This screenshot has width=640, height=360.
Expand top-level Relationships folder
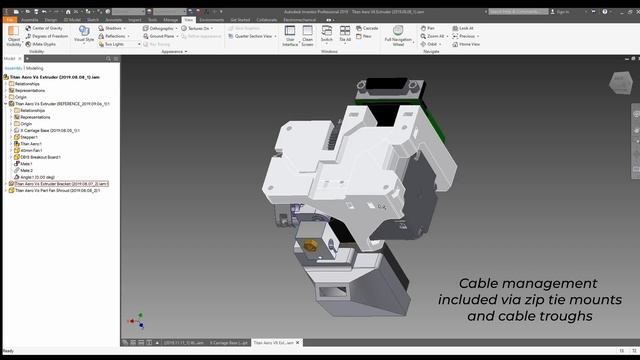[6, 84]
